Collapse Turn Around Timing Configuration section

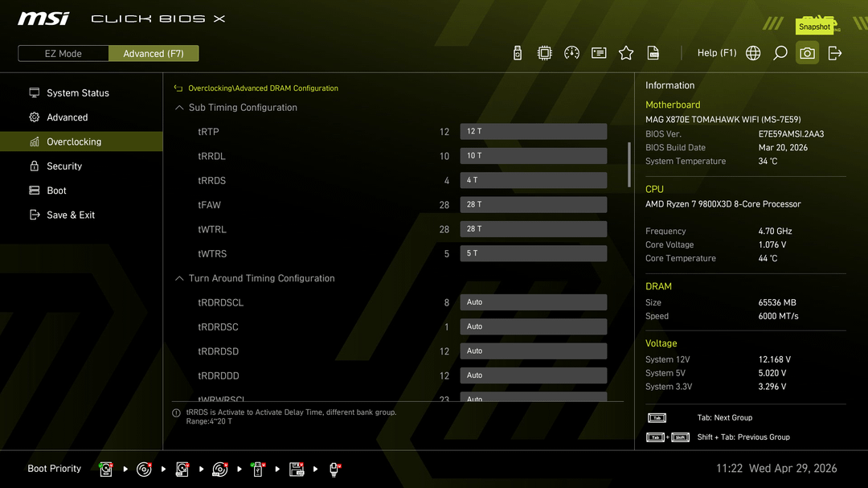click(x=179, y=278)
